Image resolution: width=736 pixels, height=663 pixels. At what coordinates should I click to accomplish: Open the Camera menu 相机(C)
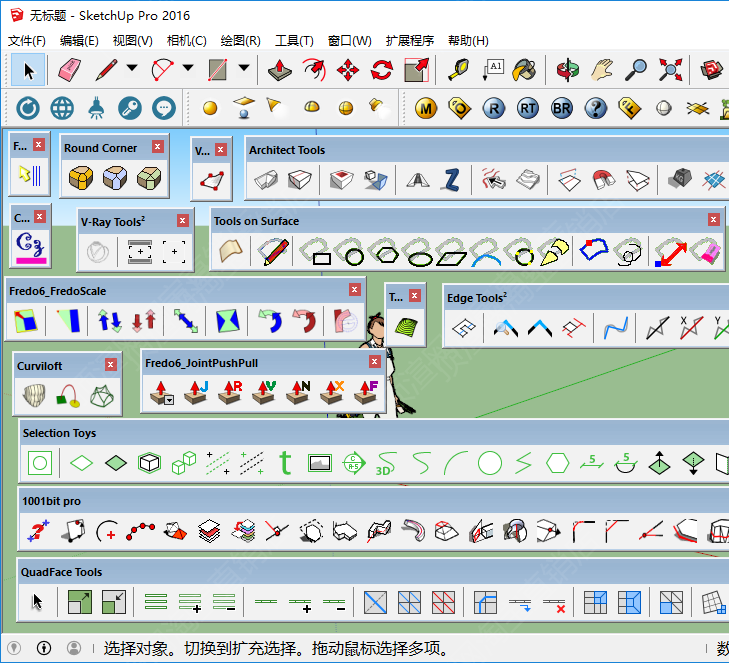pyautogui.click(x=187, y=41)
